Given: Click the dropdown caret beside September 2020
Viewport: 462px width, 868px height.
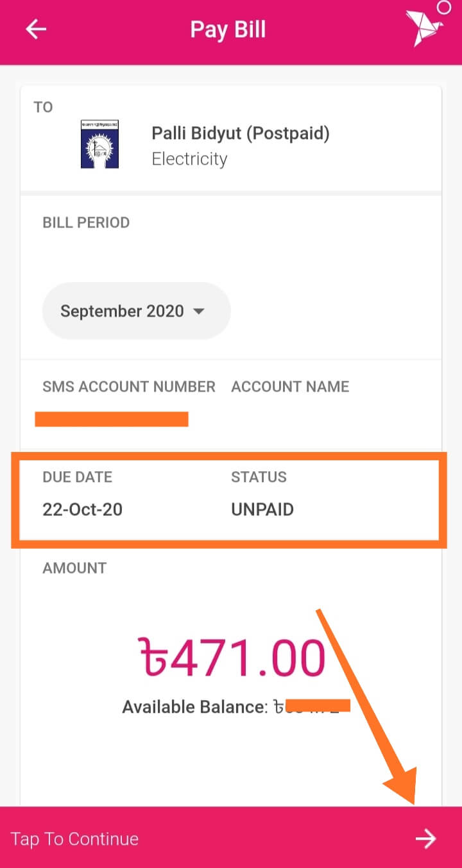Looking at the screenshot, I should tap(198, 312).
